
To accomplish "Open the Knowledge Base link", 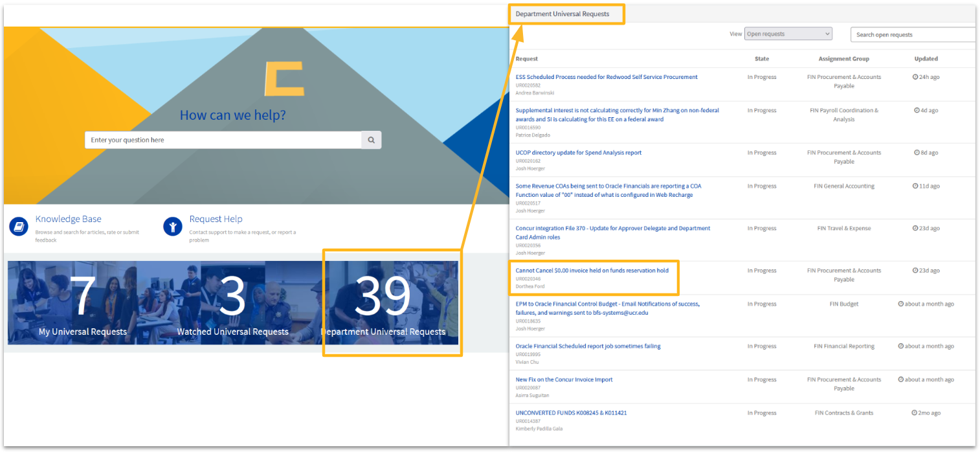I will pyautogui.click(x=68, y=219).
